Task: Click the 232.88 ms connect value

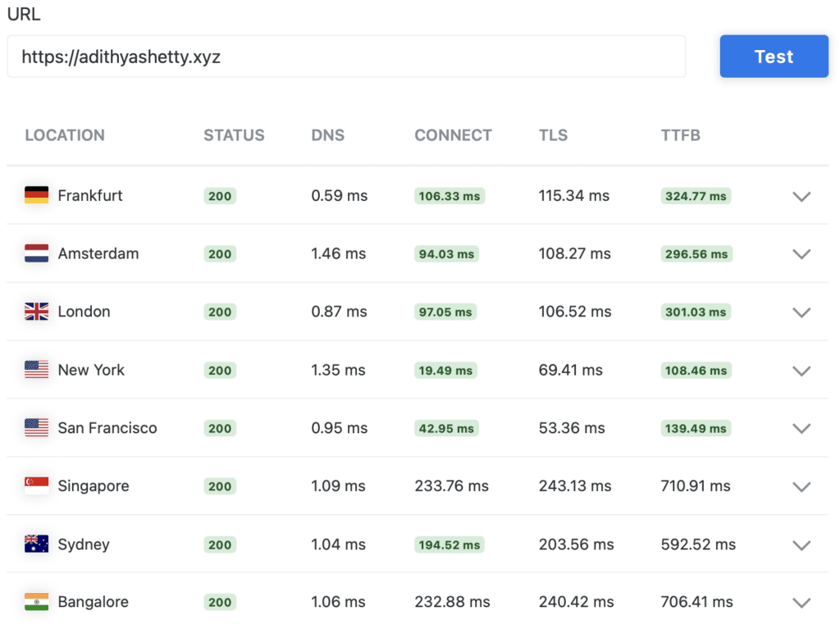Action: coord(452,602)
